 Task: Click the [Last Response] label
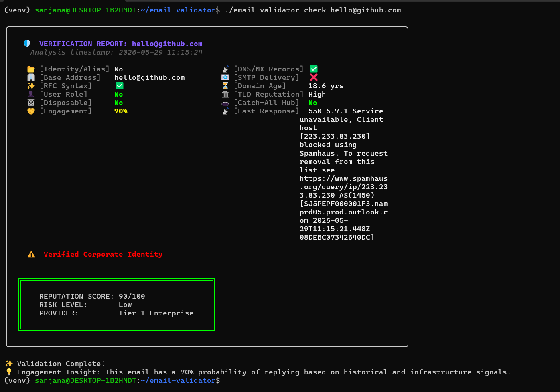[266, 111]
